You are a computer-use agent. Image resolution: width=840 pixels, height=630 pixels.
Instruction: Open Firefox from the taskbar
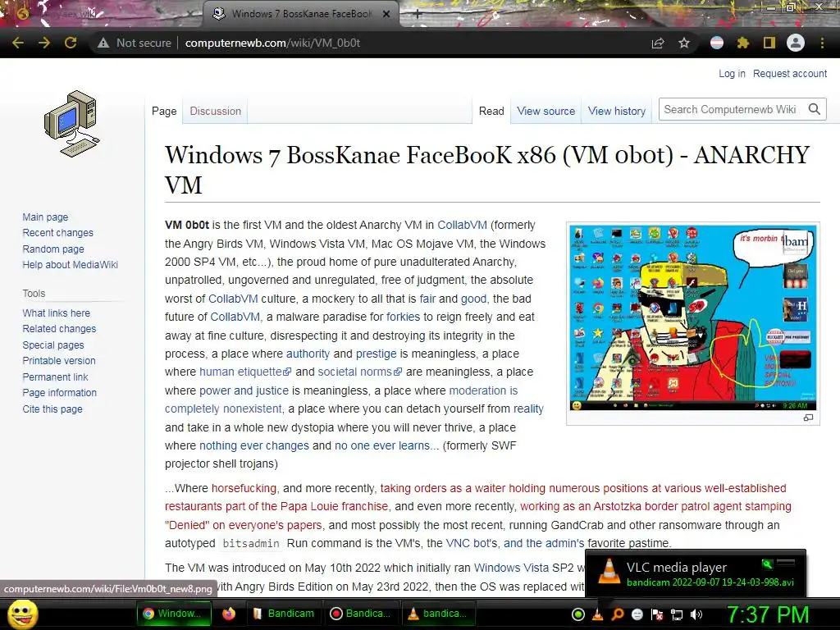(x=229, y=614)
